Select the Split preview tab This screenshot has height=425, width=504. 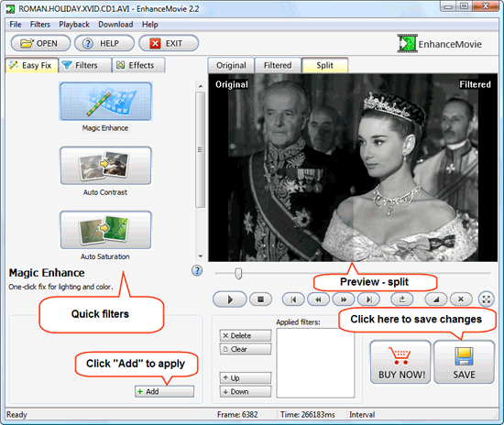325,65
